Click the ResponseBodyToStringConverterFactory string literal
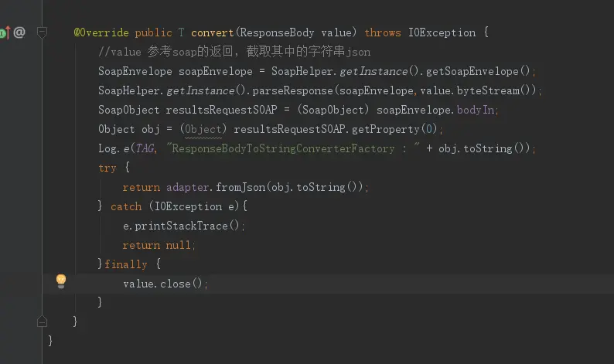This screenshot has height=364, width=614. [292, 148]
